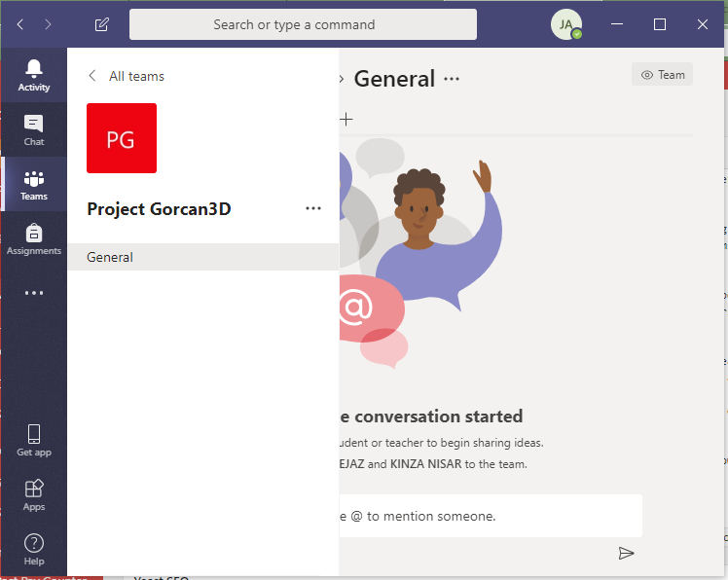Minimize the Teams window
The width and height of the screenshot is (728, 580).
[x=617, y=24]
